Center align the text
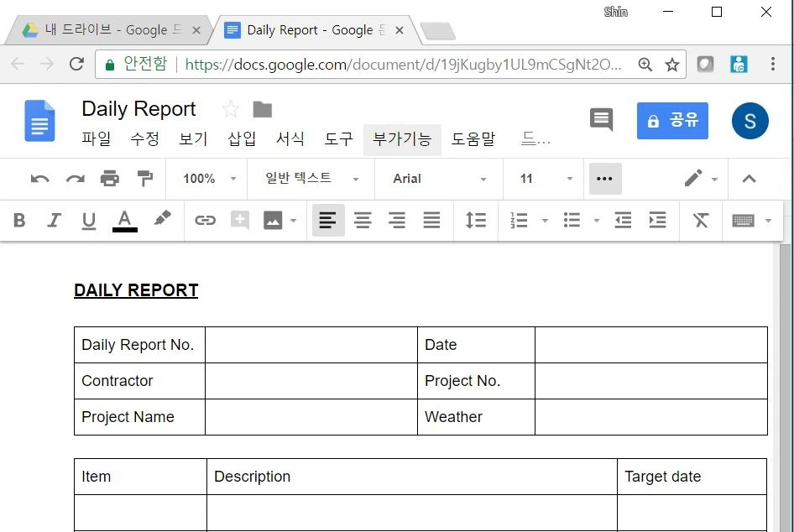 click(363, 220)
